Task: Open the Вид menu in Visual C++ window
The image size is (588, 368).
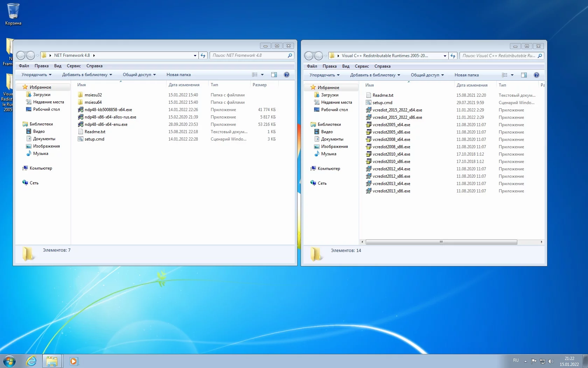Action: (x=345, y=66)
